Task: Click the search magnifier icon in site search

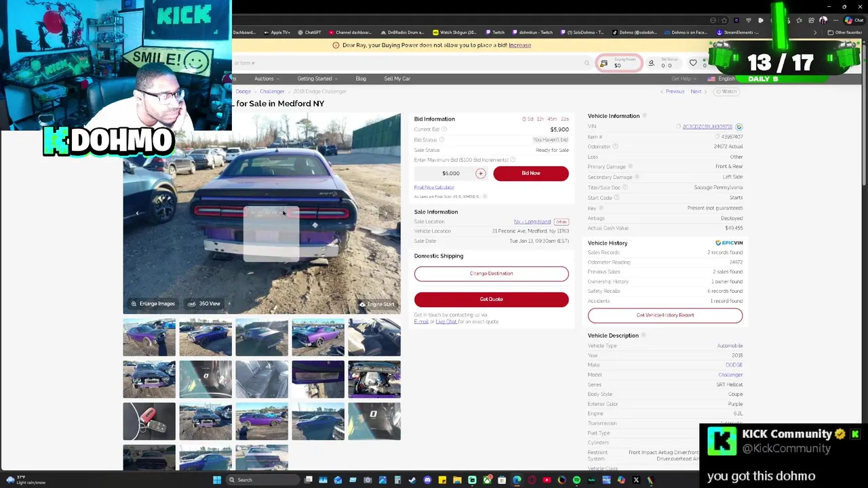Action: point(587,63)
